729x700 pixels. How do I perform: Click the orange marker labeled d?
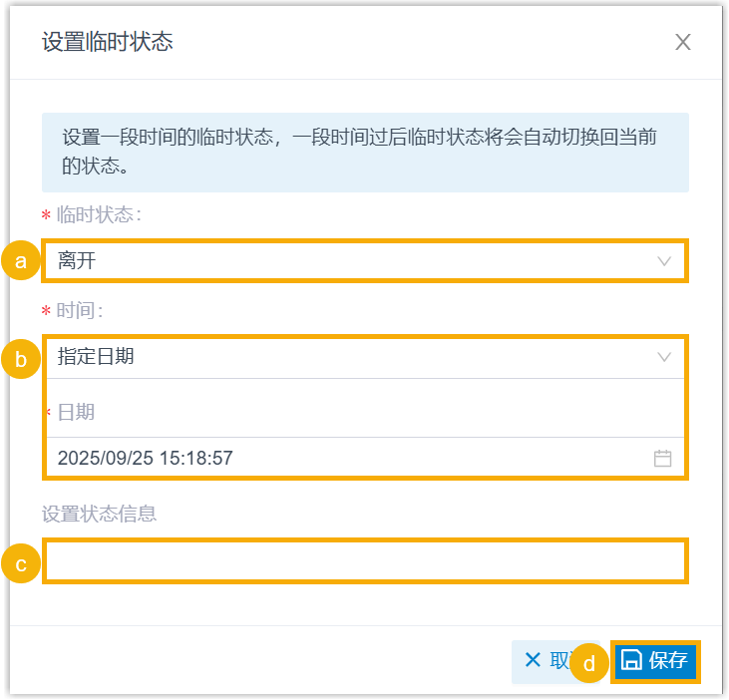pyautogui.click(x=589, y=662)
